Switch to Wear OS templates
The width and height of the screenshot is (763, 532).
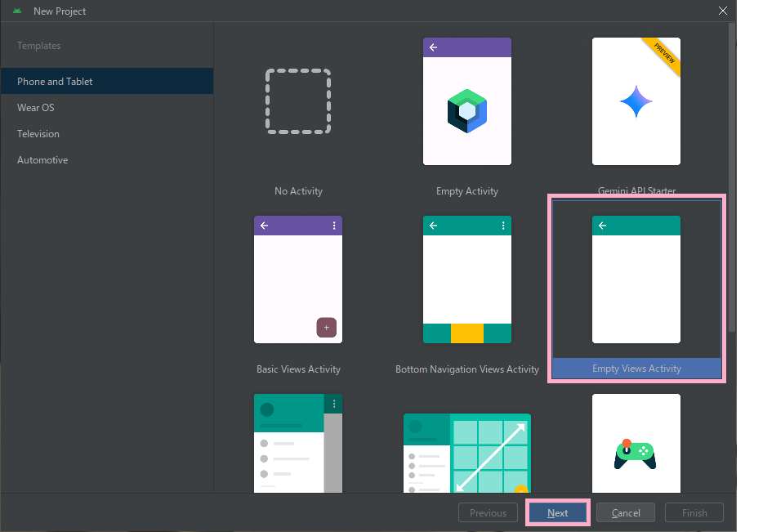coord(107,108)
